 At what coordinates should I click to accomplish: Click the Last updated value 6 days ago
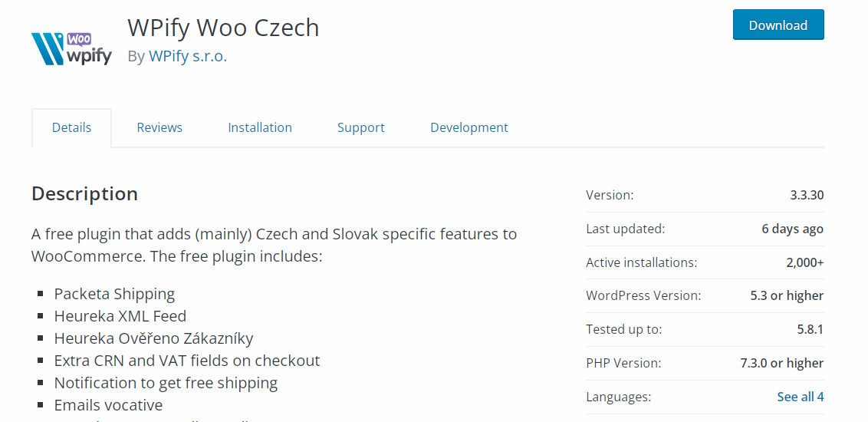point(792,229)
